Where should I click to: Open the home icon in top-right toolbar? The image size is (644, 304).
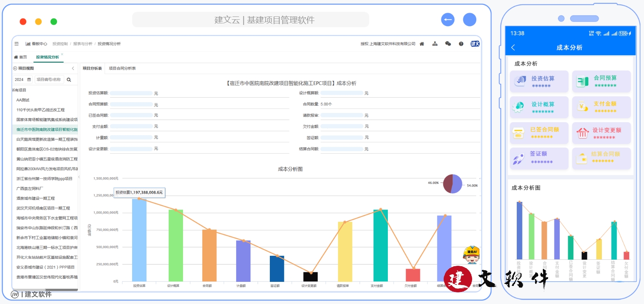pos(422,44)
